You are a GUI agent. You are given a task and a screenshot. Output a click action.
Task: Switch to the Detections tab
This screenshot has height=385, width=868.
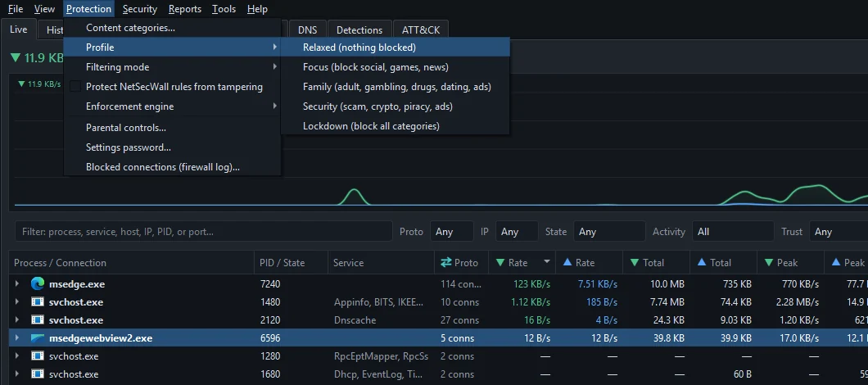359,30
